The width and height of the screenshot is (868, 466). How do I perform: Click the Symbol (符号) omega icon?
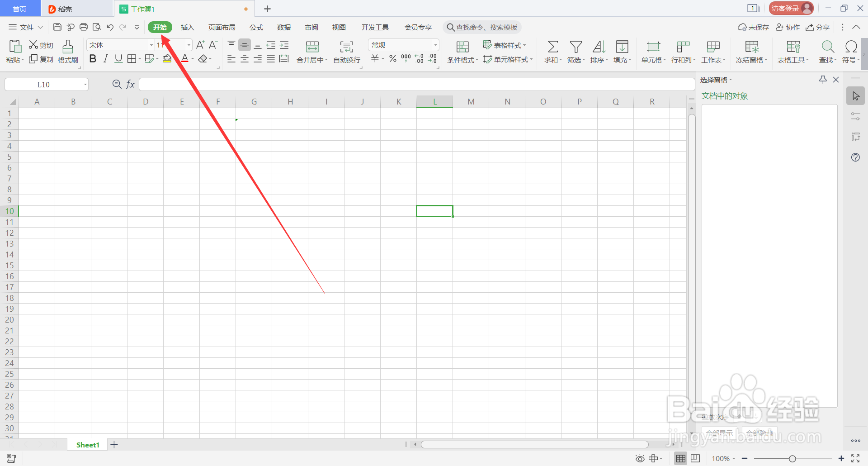pyautogui.click(x=851, y=47)
